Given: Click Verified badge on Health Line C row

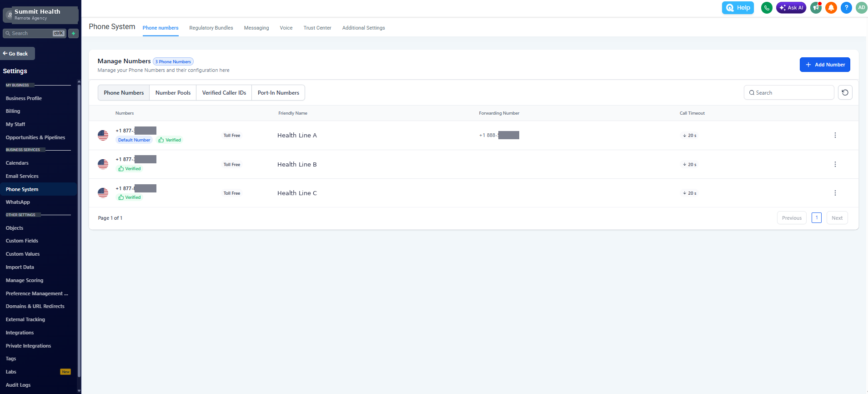Looking at the screenshot, I should click(x=130, y=197).
